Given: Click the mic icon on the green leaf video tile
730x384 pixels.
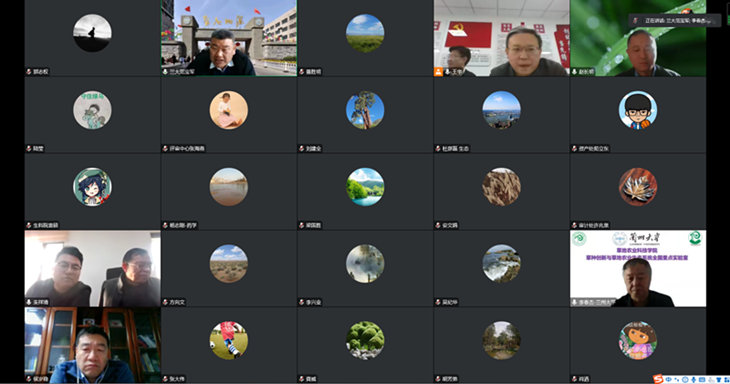Looking at the screenshot, I should 575,72.
